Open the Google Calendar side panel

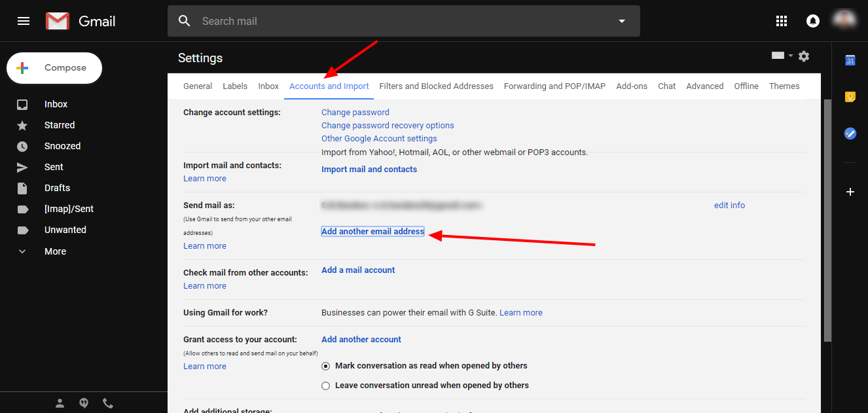point(850,60)
